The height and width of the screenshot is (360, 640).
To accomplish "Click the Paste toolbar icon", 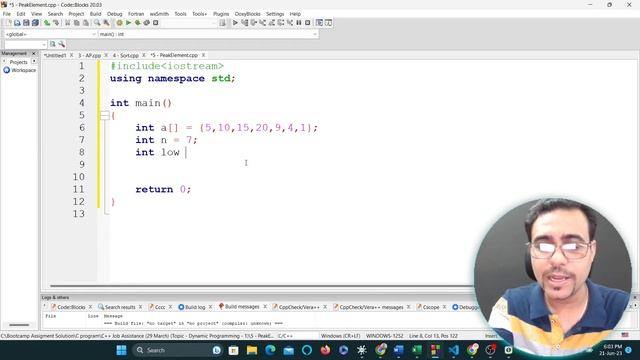I will point(85,23).
